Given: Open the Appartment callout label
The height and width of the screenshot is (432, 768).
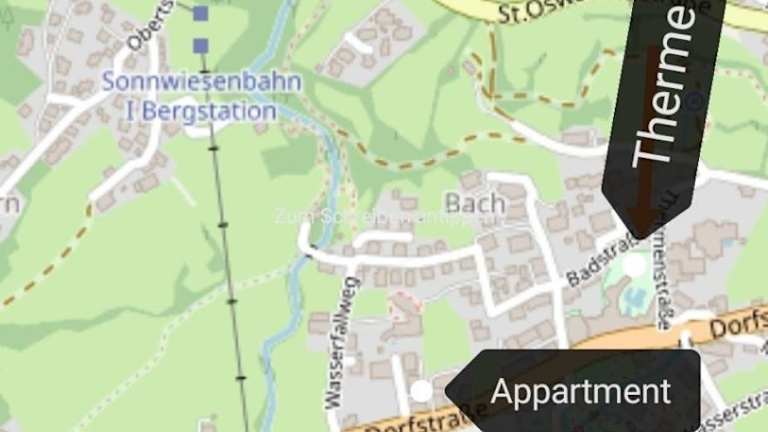Looking at the screenshot, I should [x=573, y=391].
